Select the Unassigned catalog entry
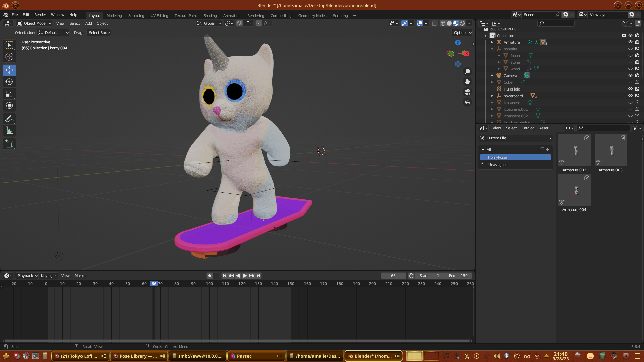This screenshot has height=362, width=644. 498,165
